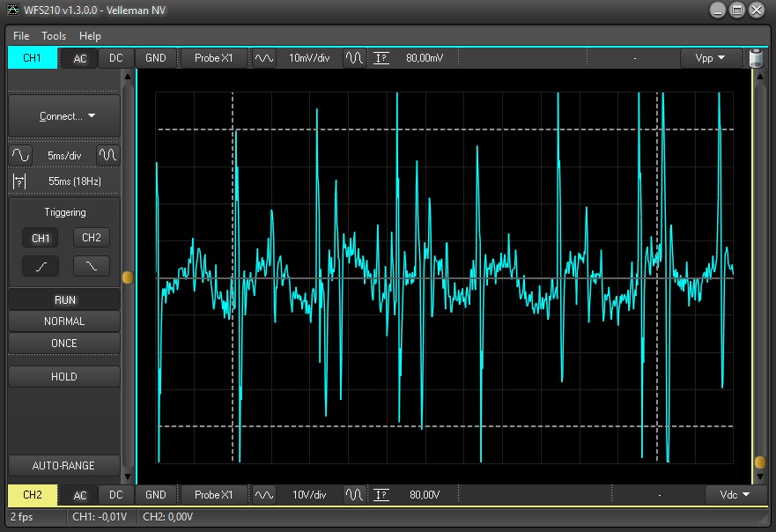The height and width of the screenshot is (532, 776).
Task: Click the orange trigger level slider knob
Action: tap(128, 277)
